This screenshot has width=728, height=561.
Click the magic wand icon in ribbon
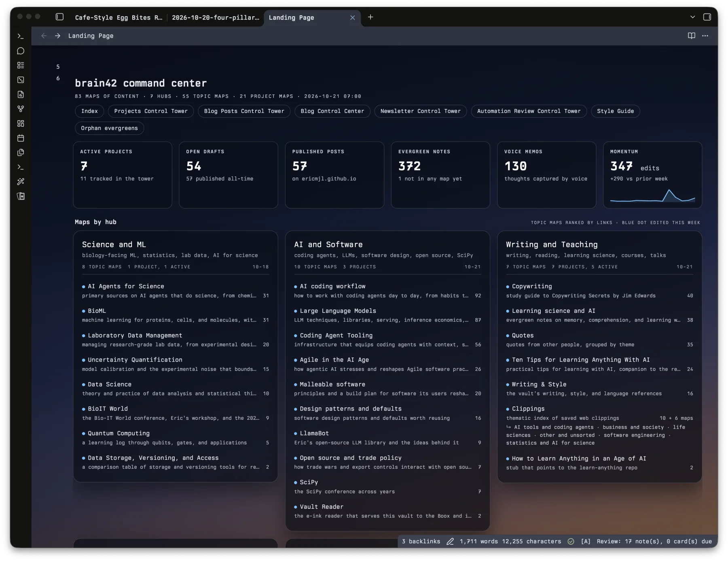pyautogui.click(x=21, y=182)
